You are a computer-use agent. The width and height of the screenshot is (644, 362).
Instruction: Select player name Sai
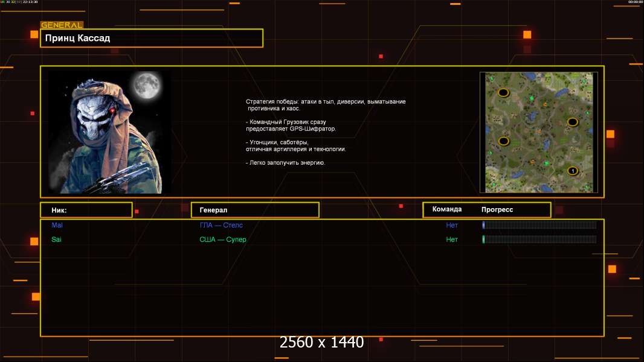[57, 240]
